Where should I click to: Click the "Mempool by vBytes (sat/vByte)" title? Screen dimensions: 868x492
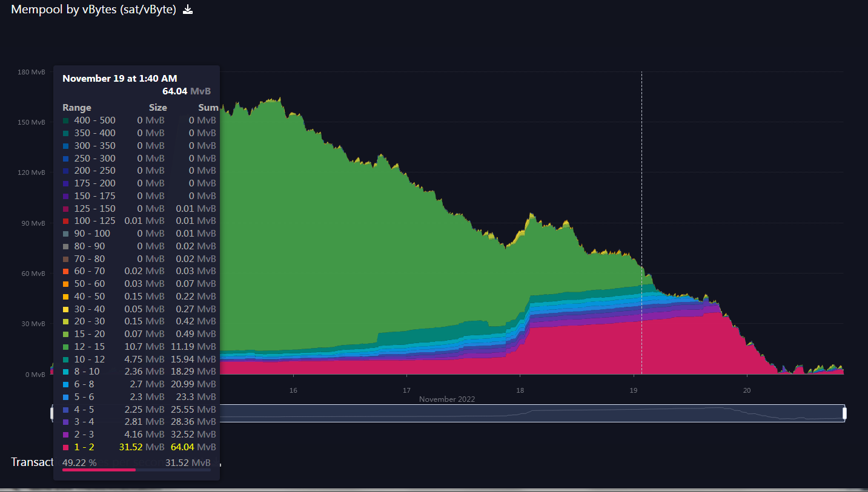(93, 9)
